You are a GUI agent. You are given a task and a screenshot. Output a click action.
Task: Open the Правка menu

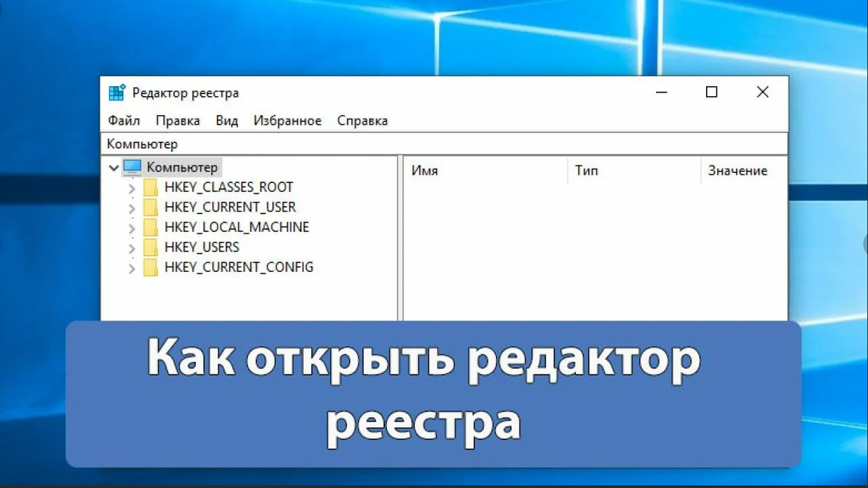pyautogui.click(x=178, y=121)
